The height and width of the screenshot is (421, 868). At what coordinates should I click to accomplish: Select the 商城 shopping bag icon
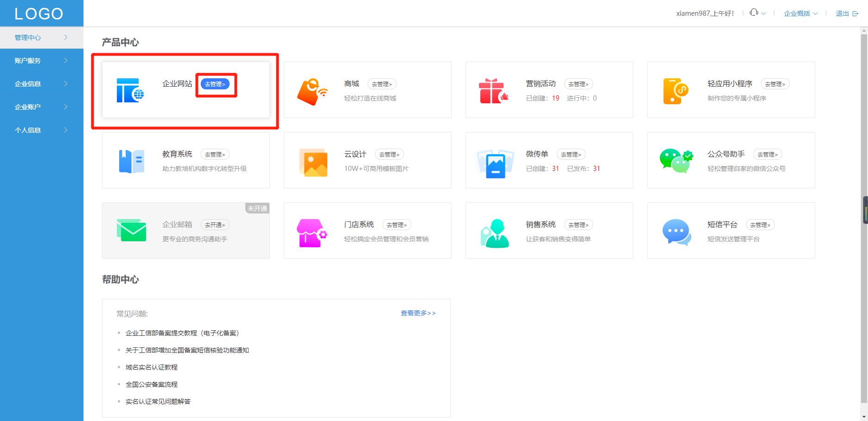coord(313,90)
